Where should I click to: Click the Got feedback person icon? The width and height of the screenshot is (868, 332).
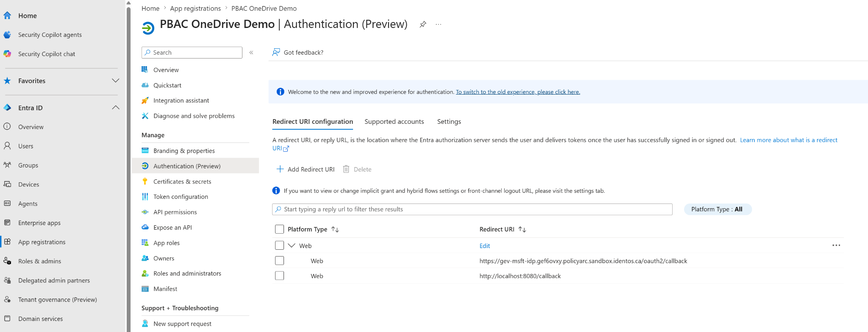(x=276, y=52)
